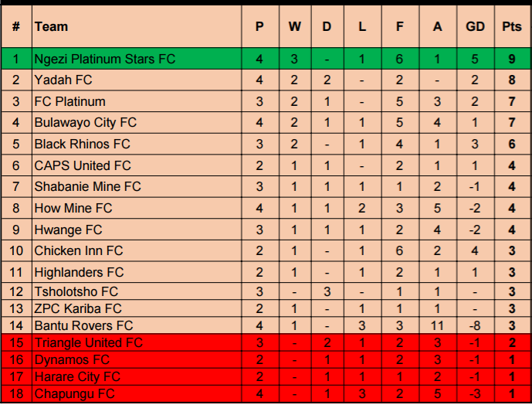This screenshot has width=532, height=405.
Task: Select Tsholotsho FC in the table
Action: pyautogui.click(x=76, y=291)
